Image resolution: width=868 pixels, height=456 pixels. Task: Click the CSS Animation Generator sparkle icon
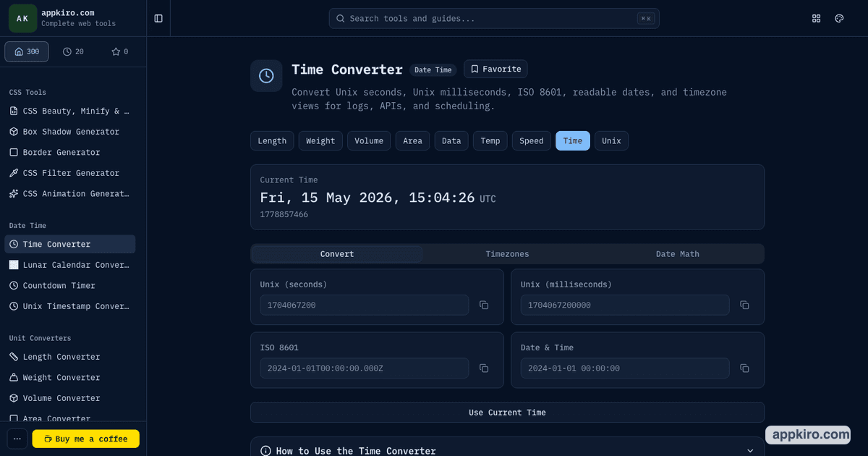click(14, 194)
